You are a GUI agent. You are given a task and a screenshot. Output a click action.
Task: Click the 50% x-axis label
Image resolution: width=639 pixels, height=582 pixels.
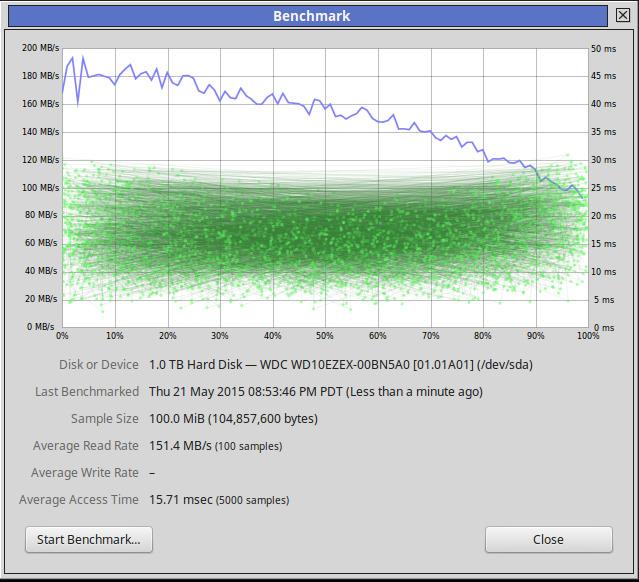coord(325,336)
